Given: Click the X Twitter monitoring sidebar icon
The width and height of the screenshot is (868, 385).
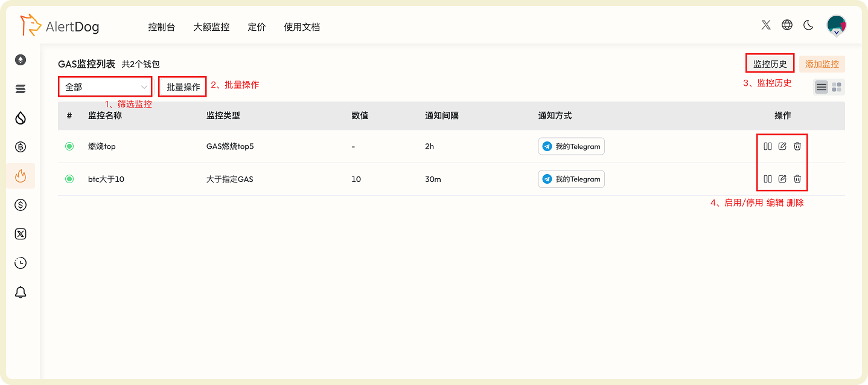Looking at the screenshot, I should [x=20, y=234].
